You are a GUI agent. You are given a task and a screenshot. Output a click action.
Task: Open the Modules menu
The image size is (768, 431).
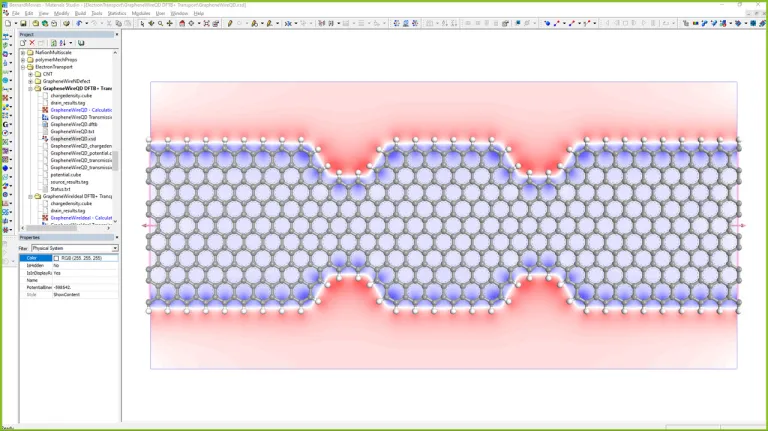coord(141,13)
